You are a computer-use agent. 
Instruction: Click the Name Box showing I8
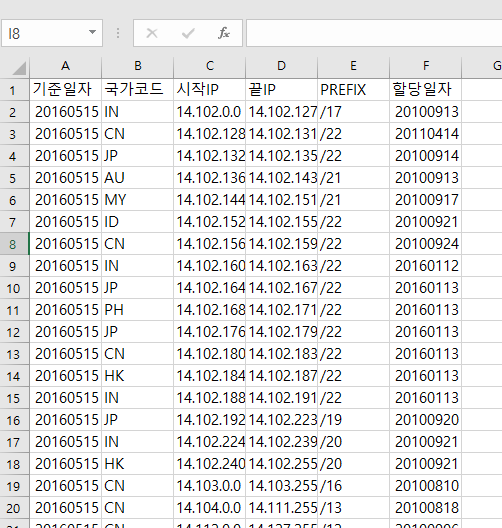tap(52, 33)
